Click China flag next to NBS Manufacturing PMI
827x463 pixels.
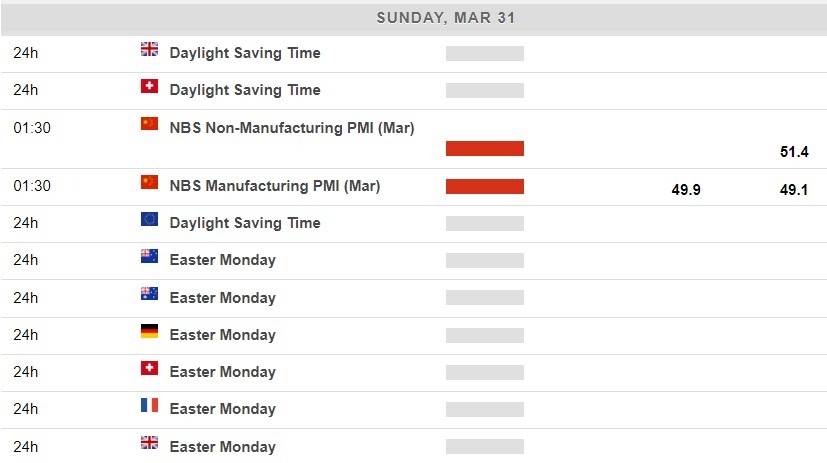149,182
